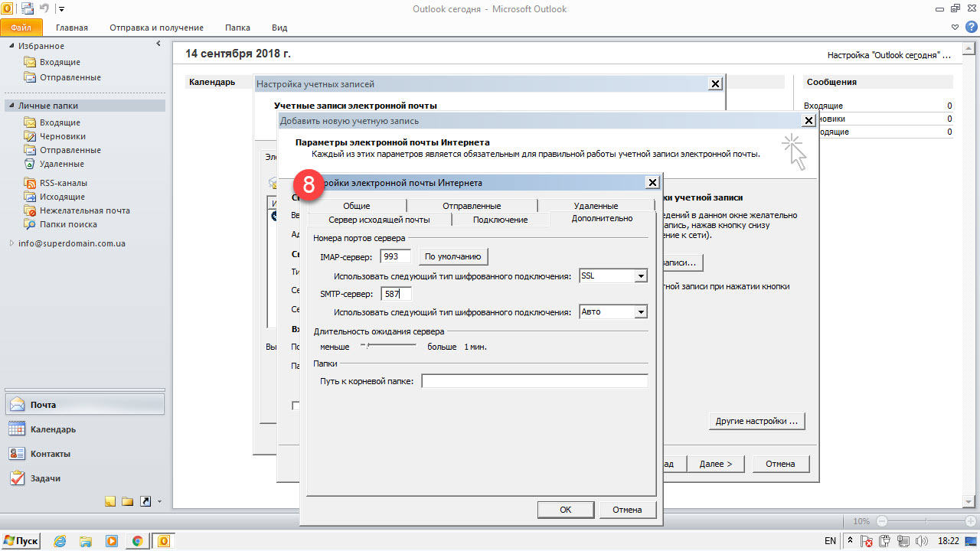Open the Нежелательная почта junk folder icon
Screen dimensions: 980x551
[x=30, y=210]
